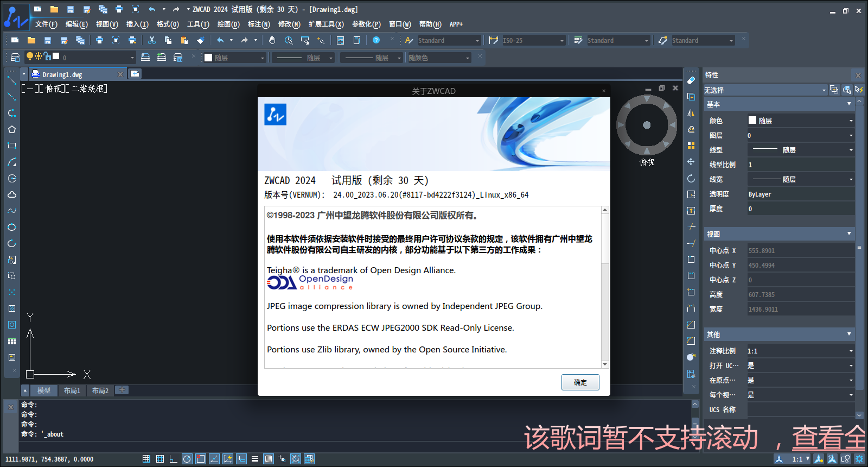Click the add new layout tab button
This screenshot has height=467, width=868.
(122, 390)
